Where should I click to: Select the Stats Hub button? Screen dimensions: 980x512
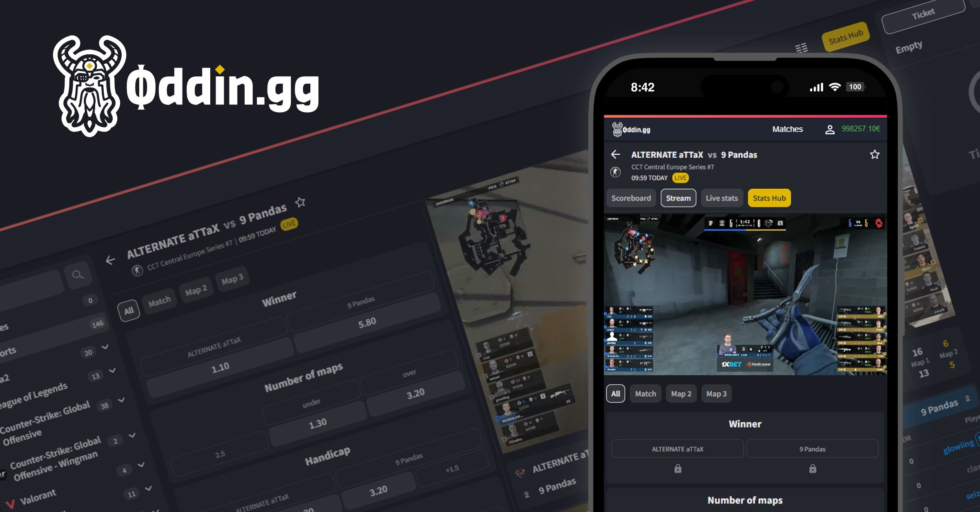point(771,198)
